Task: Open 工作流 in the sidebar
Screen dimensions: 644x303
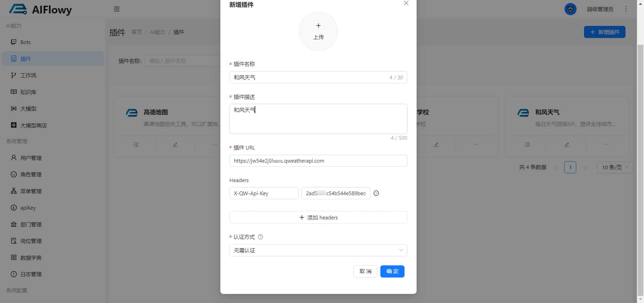Action: tap(28, 75)
